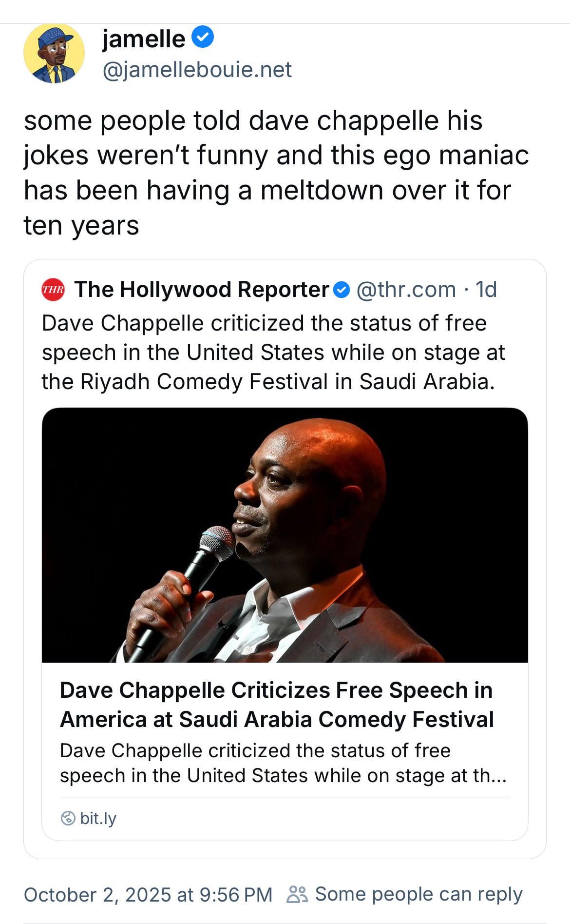This screenshot has width=570, height=924.
Task: Open the quoted Hollywood Reporter post text
Action: coord(273,352)
